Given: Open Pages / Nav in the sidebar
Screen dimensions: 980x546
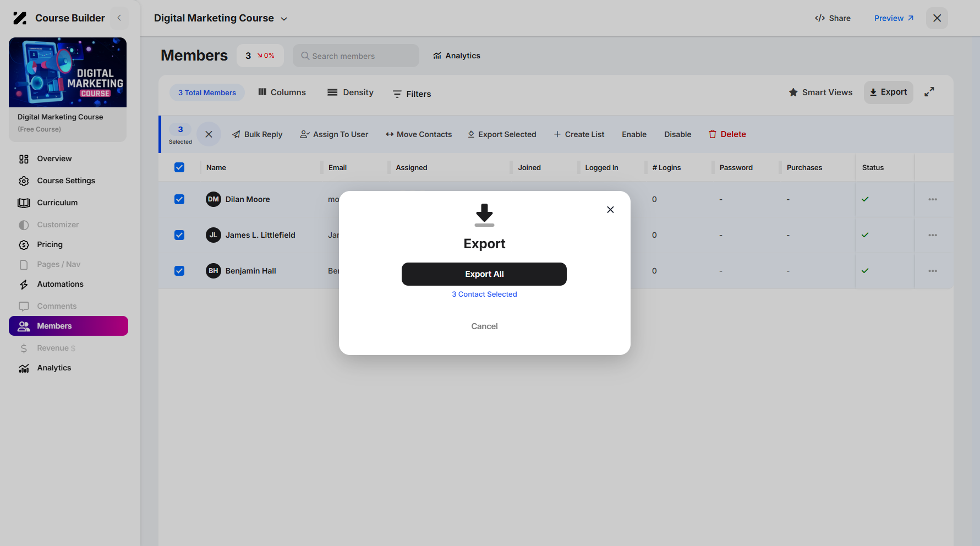Looking at the screenshot, I should pyautogui.click(x=58, y=264).
